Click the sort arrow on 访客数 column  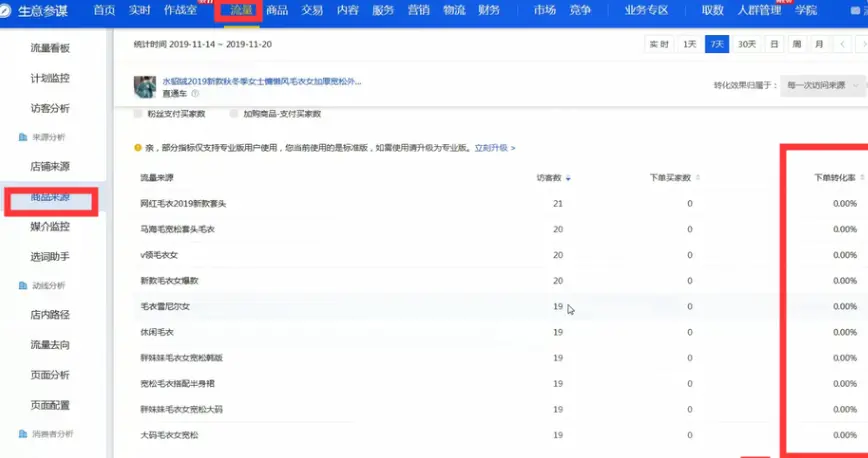point(568,178)
